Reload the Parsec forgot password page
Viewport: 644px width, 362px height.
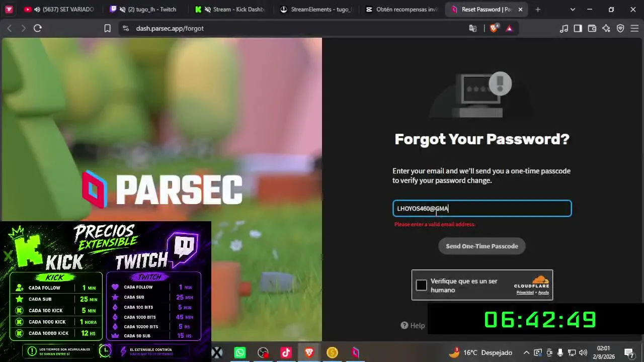click(37, 29)
